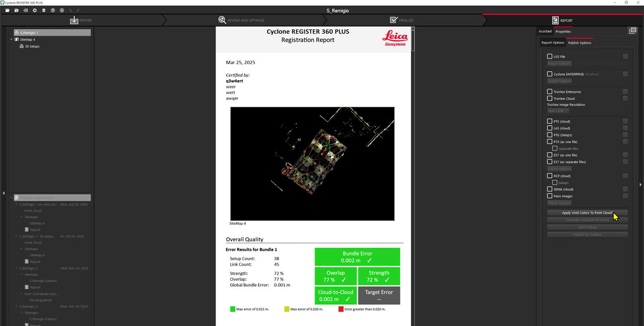Click the Finalize step icon
644x326 pixels.
tap(394, 20)
